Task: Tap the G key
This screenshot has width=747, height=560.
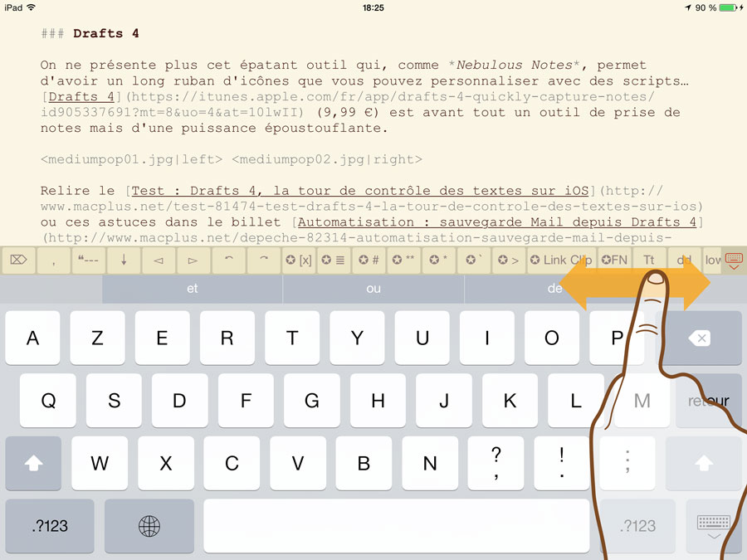Action: pyautogui.click(x=312, y=401)
